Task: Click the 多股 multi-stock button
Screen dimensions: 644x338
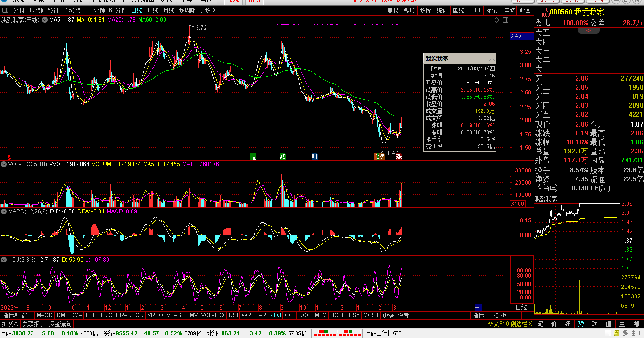Action: [425, 10]
